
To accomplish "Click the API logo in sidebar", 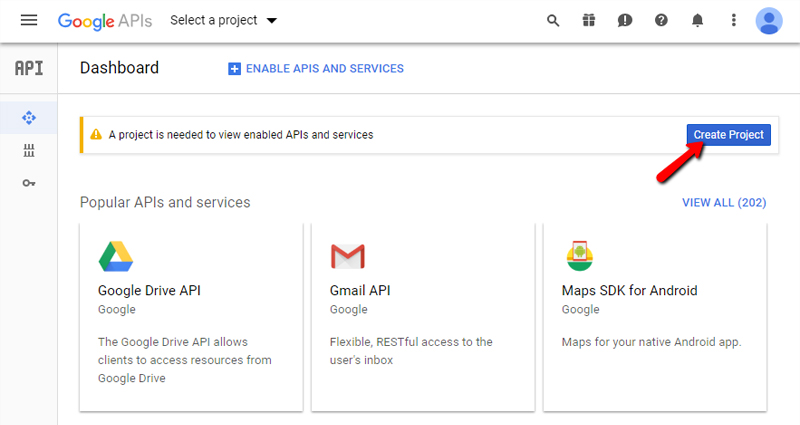I will (x=29, y=68).
